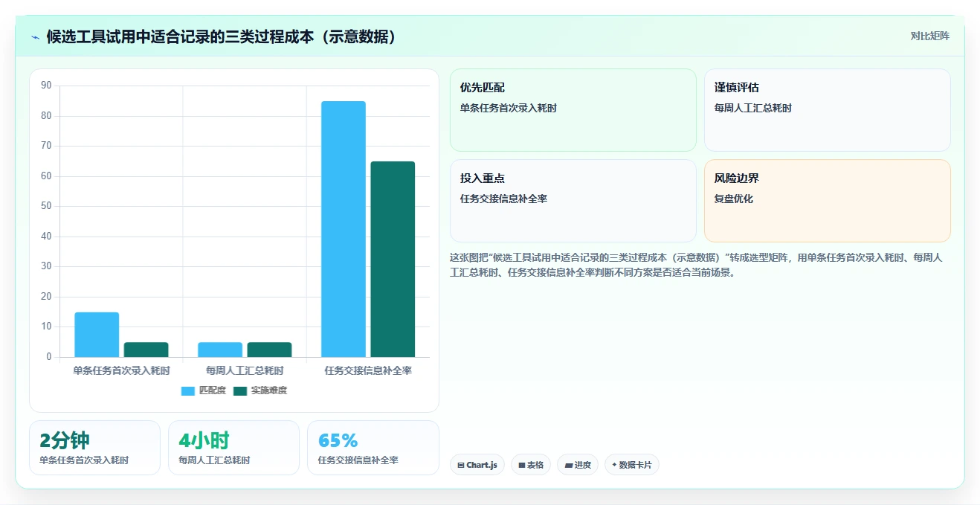Viewport: 980px width, 505px height.
Task: Click the 65% stat card
Action: (373, 448)
